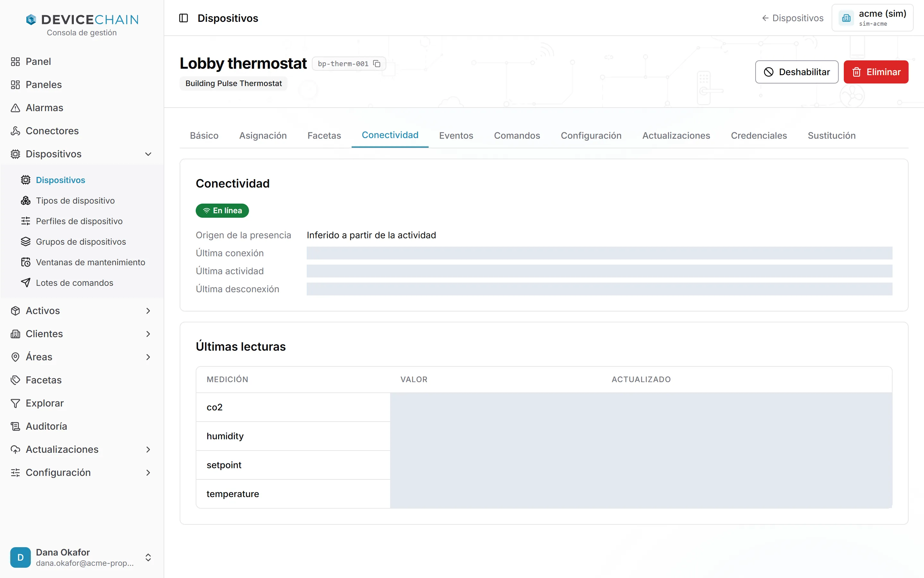Screen dimensions: 924x578
Task: Click the MEDICIÓN column header
Action: pos(227,379)
